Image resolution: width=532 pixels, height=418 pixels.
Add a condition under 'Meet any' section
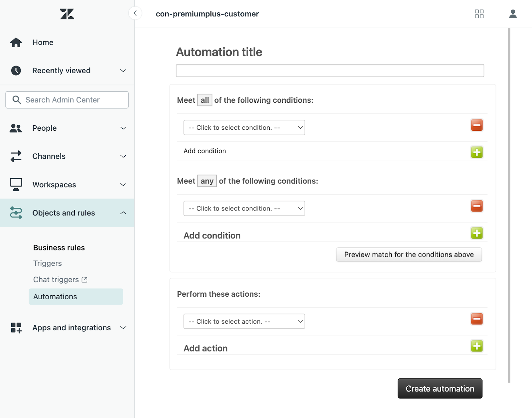click(476, 233)
